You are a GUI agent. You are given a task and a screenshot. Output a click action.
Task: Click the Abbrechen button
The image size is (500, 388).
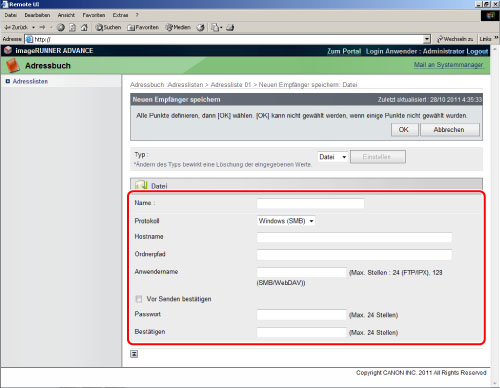[x=450, y=130]
